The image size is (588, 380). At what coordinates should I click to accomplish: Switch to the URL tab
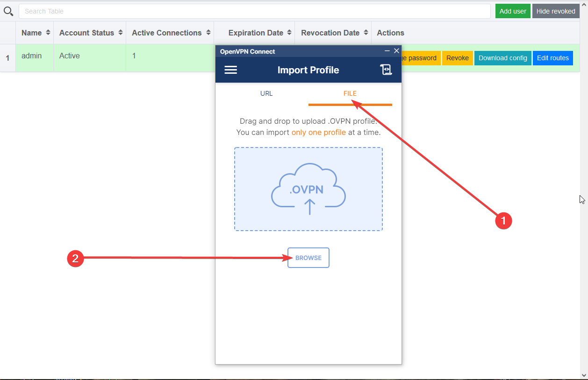coord(266,93)
